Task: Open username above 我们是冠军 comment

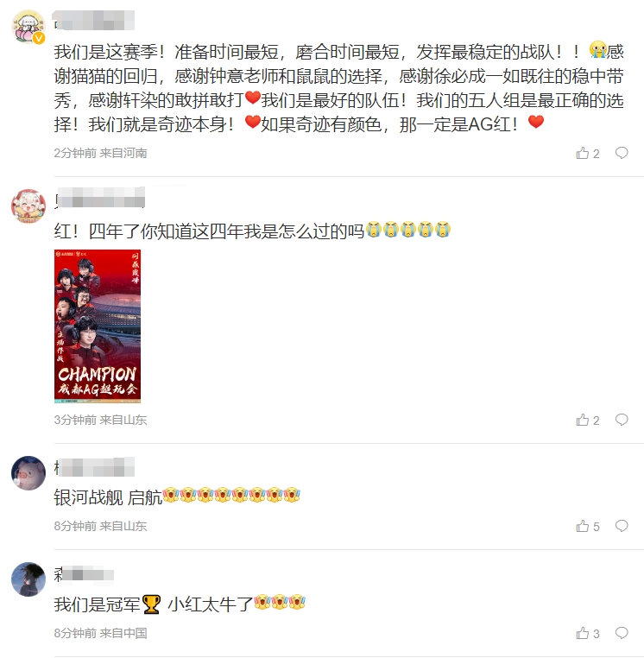Action: click(x=84, y=574)
